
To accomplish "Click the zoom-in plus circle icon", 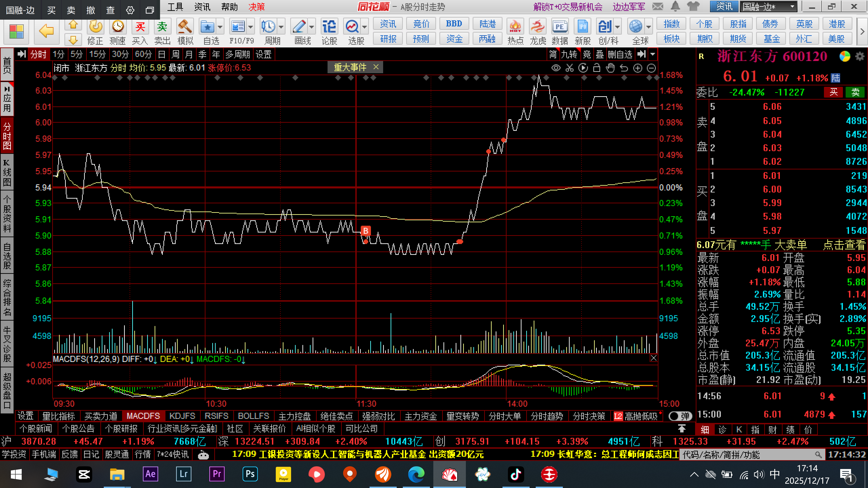I will (x=637, y=68).
